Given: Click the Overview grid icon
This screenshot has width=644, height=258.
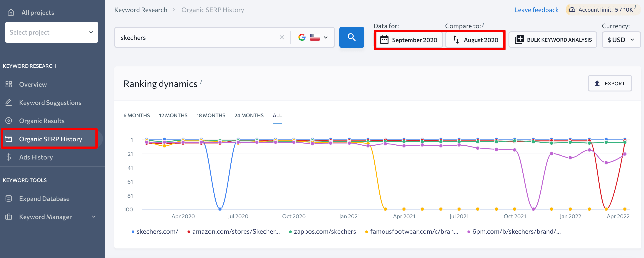Looking at the screenshot, I should [9, 84].
